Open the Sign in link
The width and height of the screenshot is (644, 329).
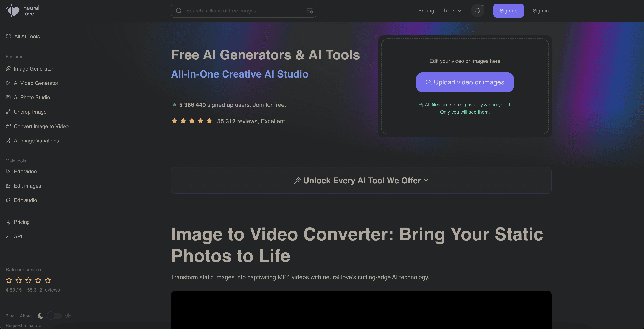(x=541, y=11)
